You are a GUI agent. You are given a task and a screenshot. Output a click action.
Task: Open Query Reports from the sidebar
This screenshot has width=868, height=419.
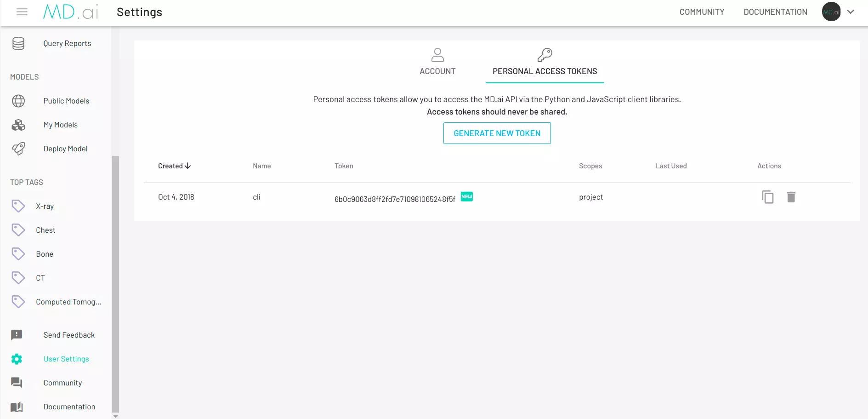coord(67,43)
